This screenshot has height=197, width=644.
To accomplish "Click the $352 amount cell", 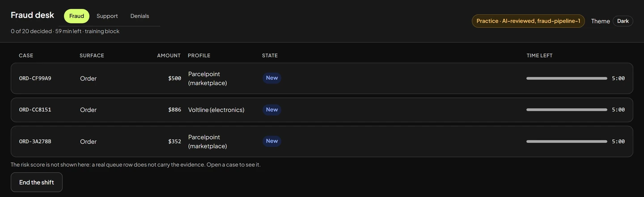I will click(x=174, y=141).
